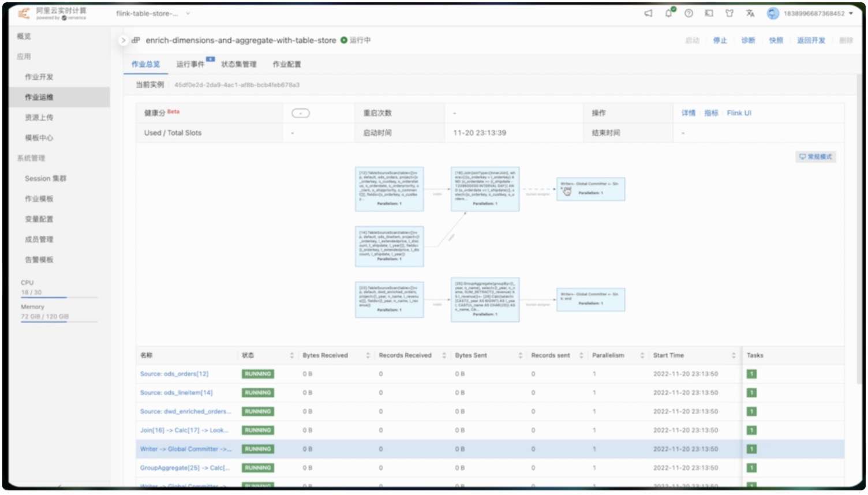Open Session 集群 in the sidebar

46,178
